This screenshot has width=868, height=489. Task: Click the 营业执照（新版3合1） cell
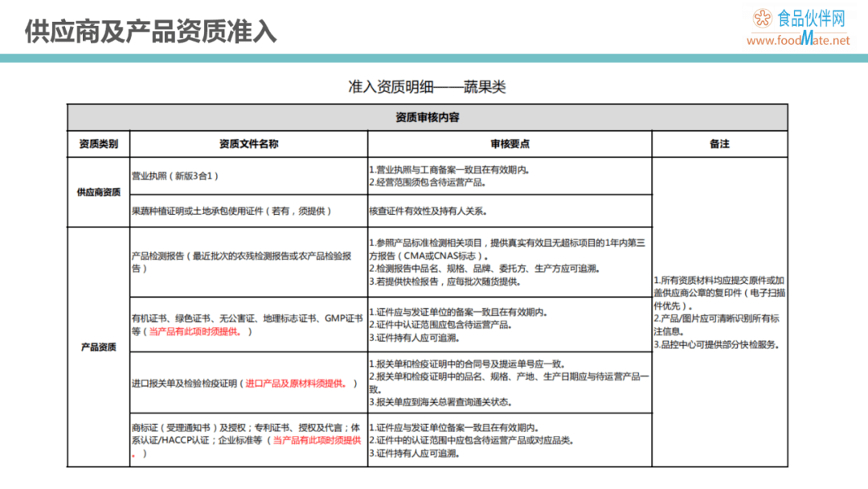pos(248,176)
